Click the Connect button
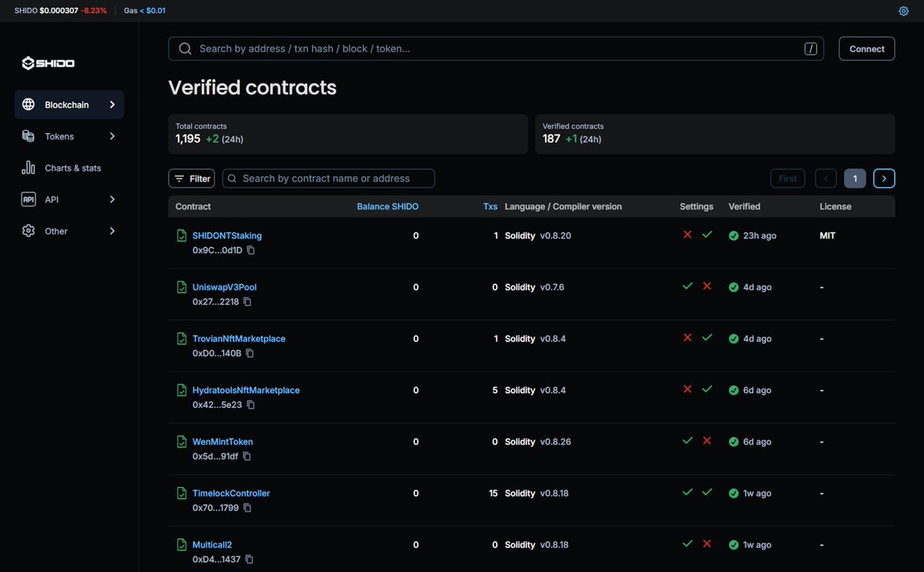The width and height of the screenshot is (924, 572). click(867, 49)
